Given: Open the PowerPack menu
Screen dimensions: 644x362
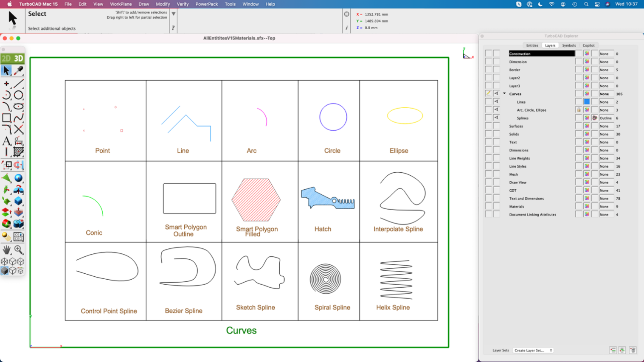Looking at the screenshot, I should 207,4.
